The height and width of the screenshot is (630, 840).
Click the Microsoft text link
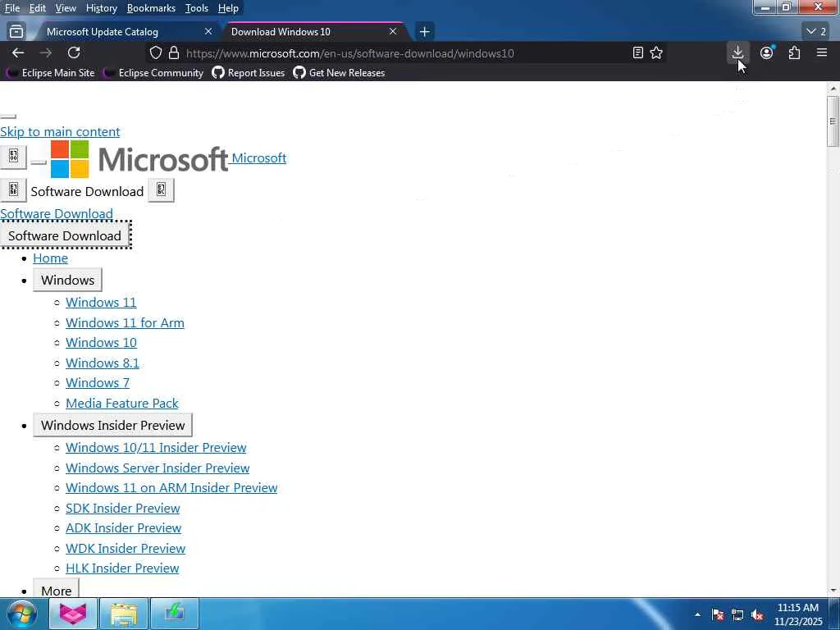(x=258, y=158)
